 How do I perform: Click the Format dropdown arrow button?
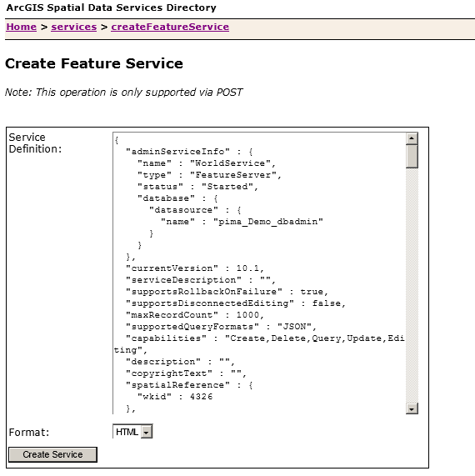tap(147, 432)
